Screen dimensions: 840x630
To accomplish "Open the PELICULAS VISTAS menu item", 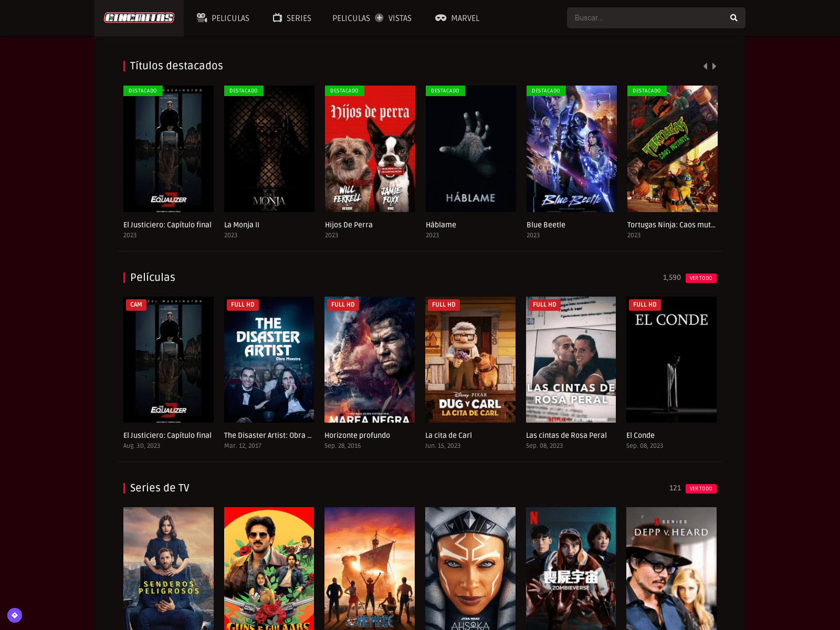I will (x=372, y=18).
